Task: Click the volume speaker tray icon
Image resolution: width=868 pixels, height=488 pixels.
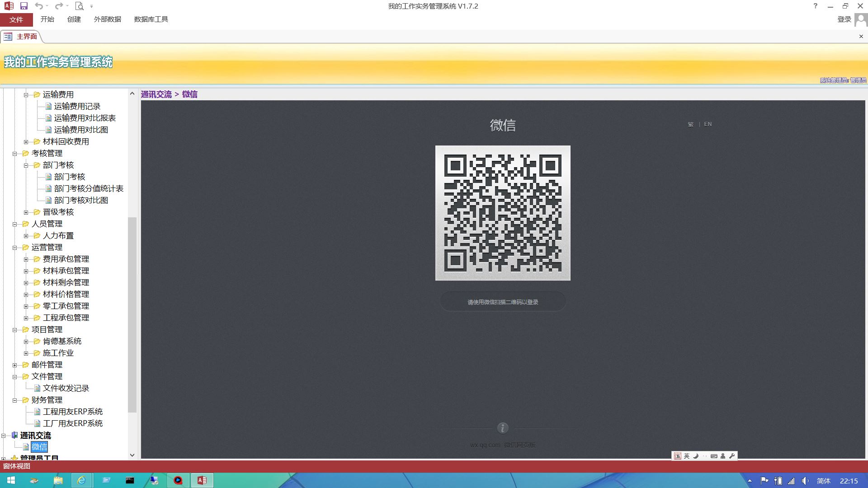Action: point(805,481)
